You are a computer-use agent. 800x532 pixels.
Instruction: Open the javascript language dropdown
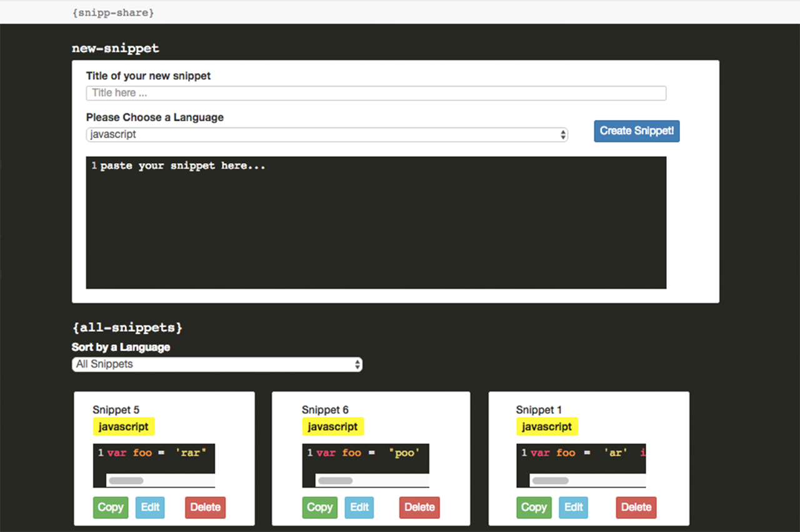point(327,134)
